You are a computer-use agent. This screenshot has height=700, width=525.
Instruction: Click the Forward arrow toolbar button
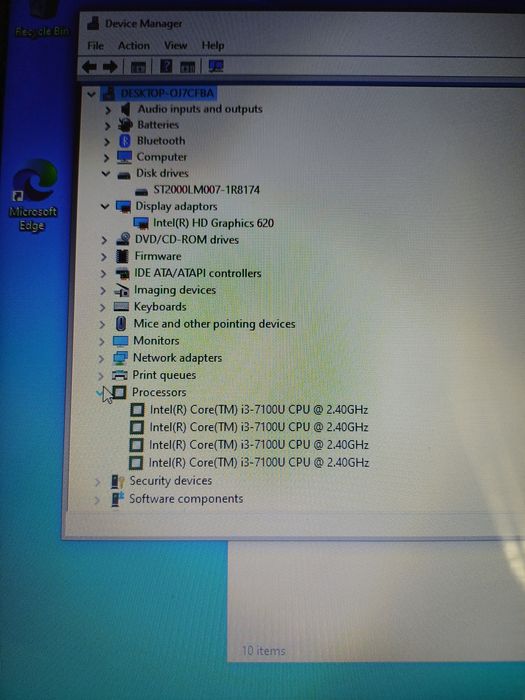coord(110,67)
